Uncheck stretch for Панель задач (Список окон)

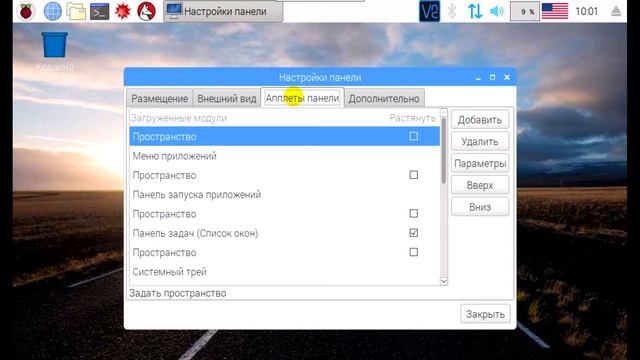[413, 233]
